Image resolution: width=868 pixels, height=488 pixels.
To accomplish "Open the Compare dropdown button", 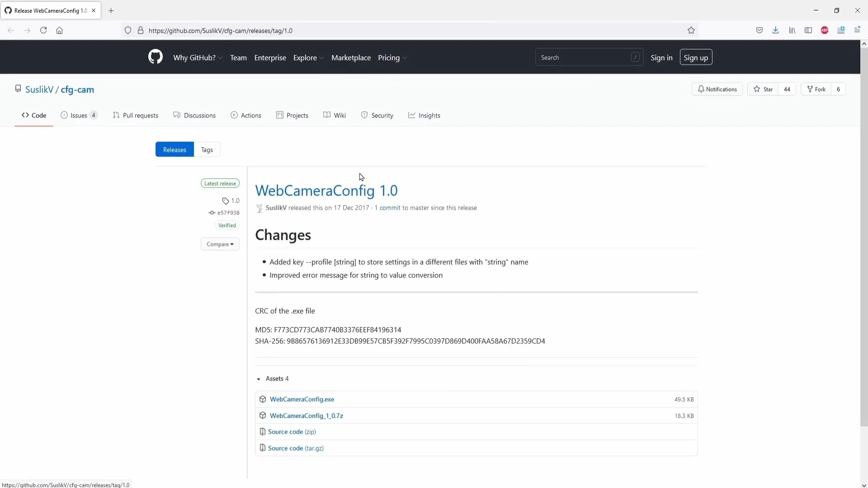I will tap(220, 244).
